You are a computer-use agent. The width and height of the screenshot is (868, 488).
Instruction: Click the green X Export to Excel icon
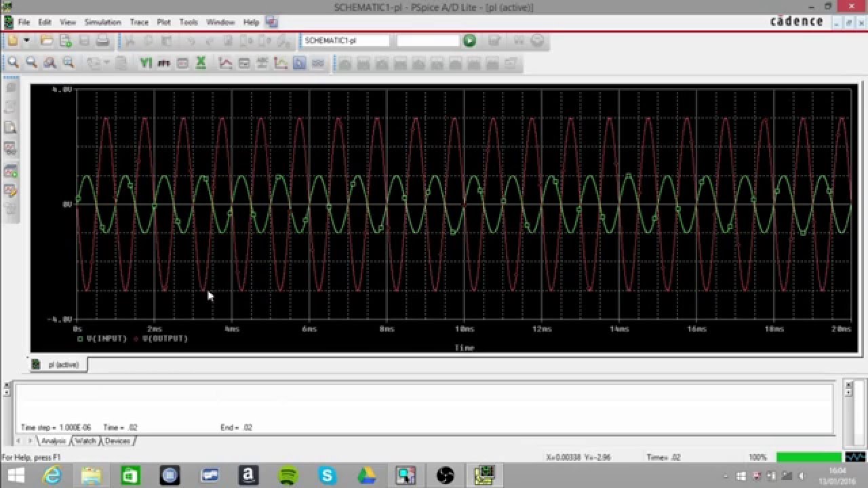[x=201, y=63]
